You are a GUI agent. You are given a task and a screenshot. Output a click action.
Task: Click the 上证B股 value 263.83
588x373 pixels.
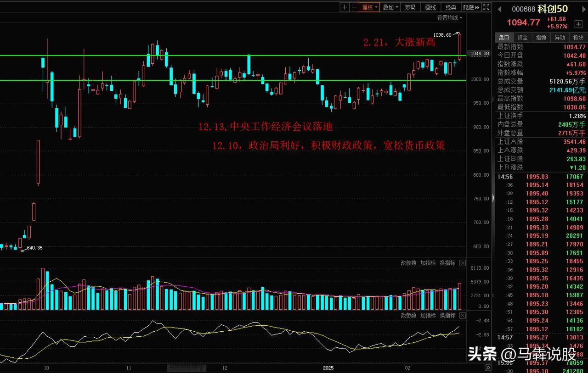pos(576,159)
